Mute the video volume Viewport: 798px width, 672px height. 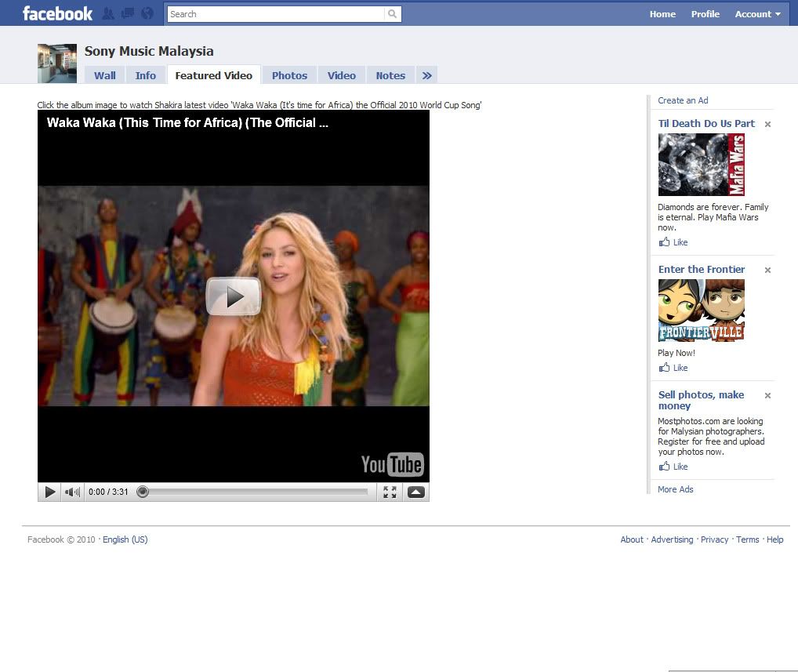[72, 492]
